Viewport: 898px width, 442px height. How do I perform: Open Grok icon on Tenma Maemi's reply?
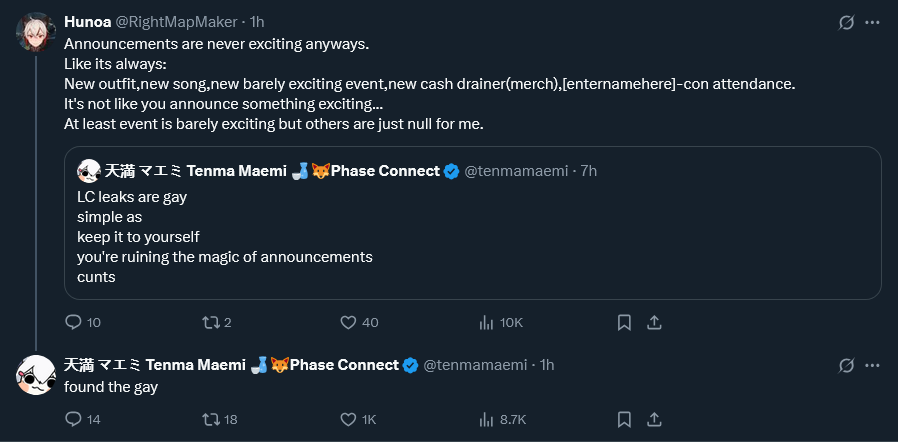tap(846, 365)
